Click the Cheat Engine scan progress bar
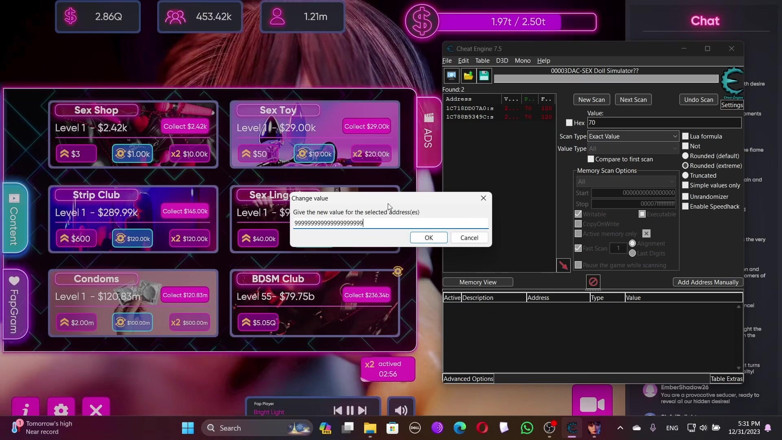This screenshot has height=440, width=782. 606,79
